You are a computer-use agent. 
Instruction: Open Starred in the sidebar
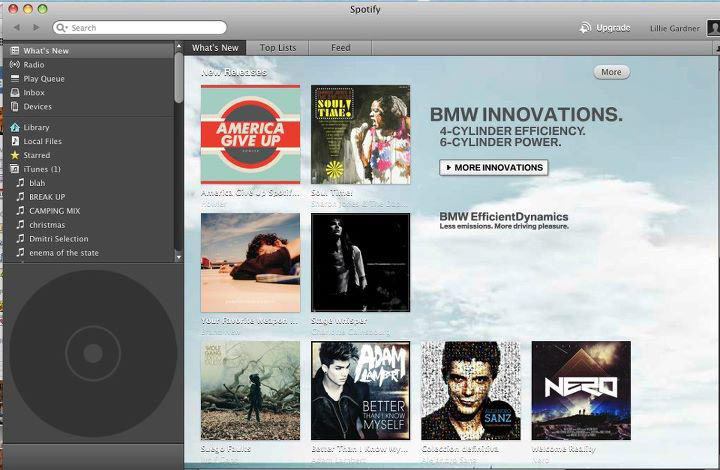89,155
